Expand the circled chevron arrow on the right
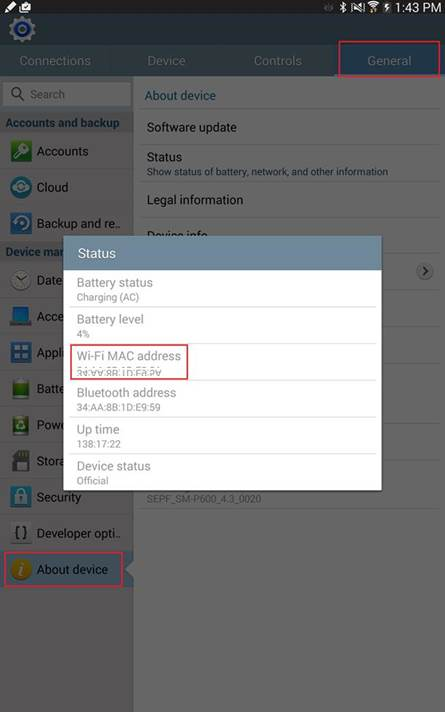 coord(425,272)
